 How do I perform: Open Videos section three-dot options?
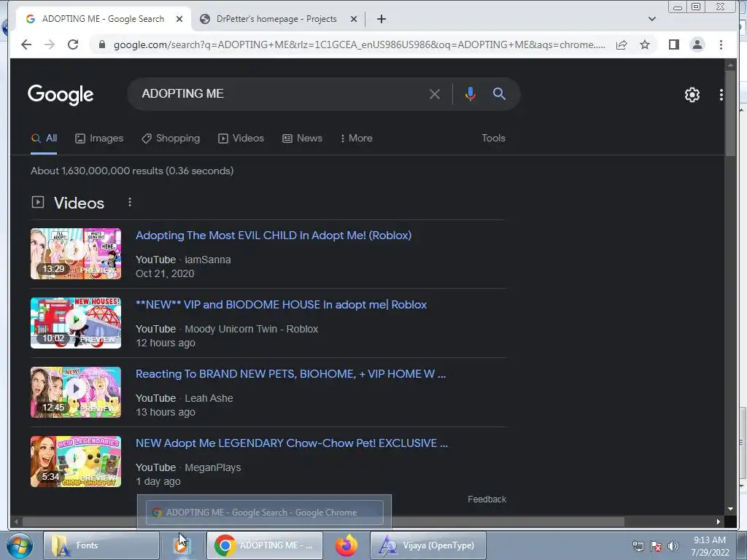point(130,203)
